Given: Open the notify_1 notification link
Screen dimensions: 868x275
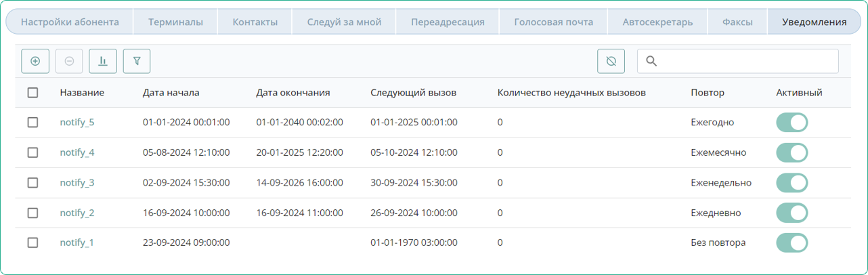Looking at the screenshot, I should point(77,242).
